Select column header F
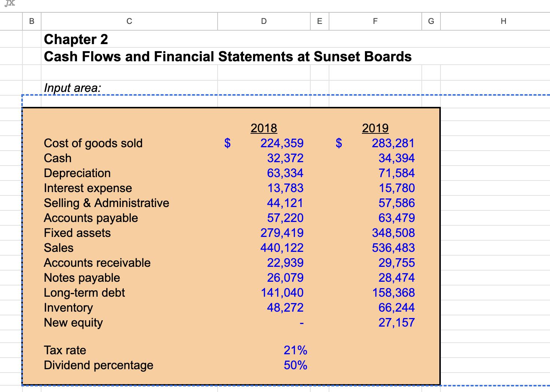The width and height of the screenshot is (550, 392). (375, 21)
